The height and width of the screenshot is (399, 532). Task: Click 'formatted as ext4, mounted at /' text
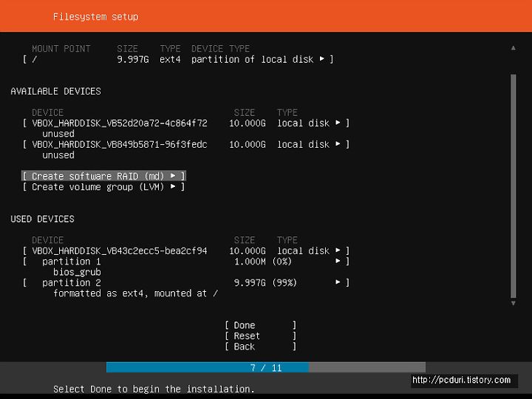tap(135, 293)
